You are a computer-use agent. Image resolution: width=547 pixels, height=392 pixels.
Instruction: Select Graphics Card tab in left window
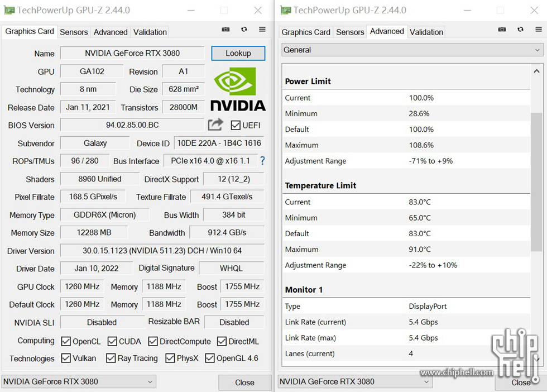click(x=30, y=31)
